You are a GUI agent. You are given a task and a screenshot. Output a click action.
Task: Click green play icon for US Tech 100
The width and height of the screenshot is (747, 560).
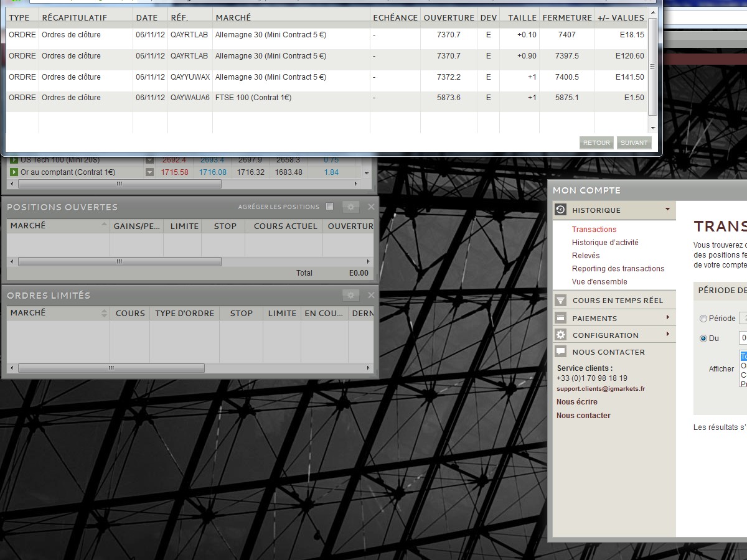[14, 160]
